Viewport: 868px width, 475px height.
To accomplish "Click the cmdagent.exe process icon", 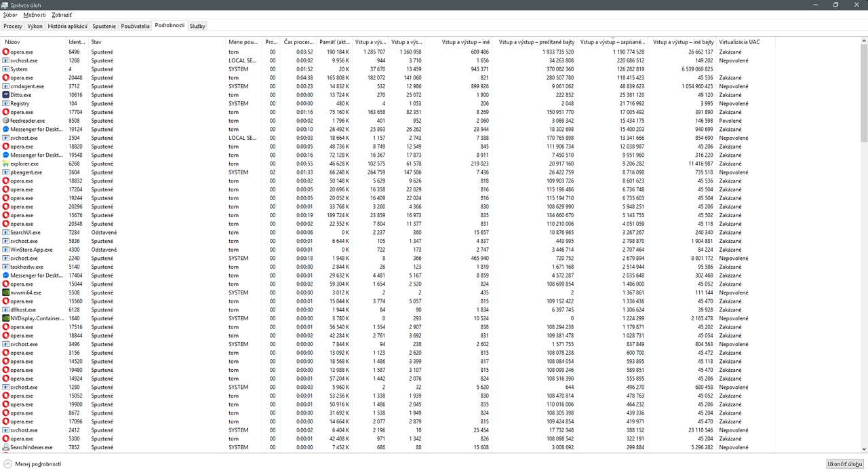I will 6,86.
